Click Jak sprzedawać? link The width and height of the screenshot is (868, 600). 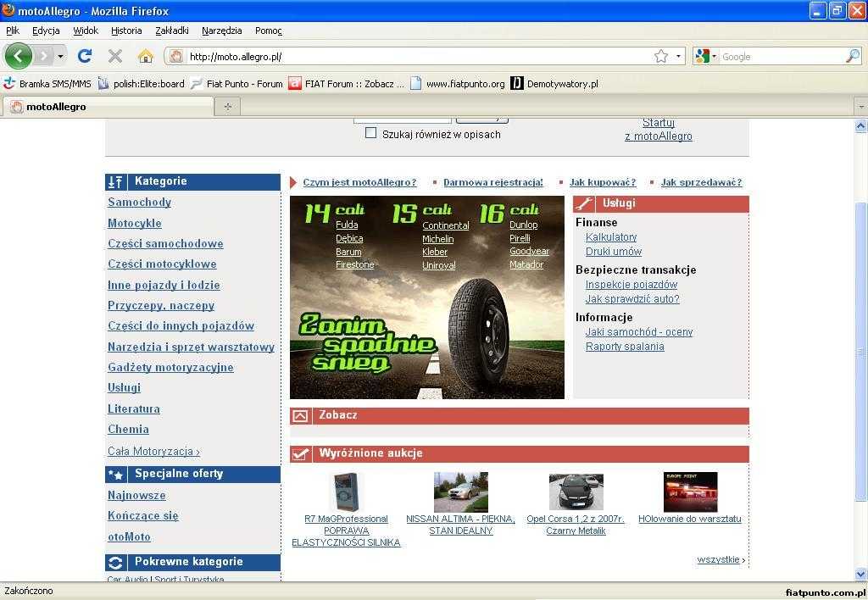point(701,182)
